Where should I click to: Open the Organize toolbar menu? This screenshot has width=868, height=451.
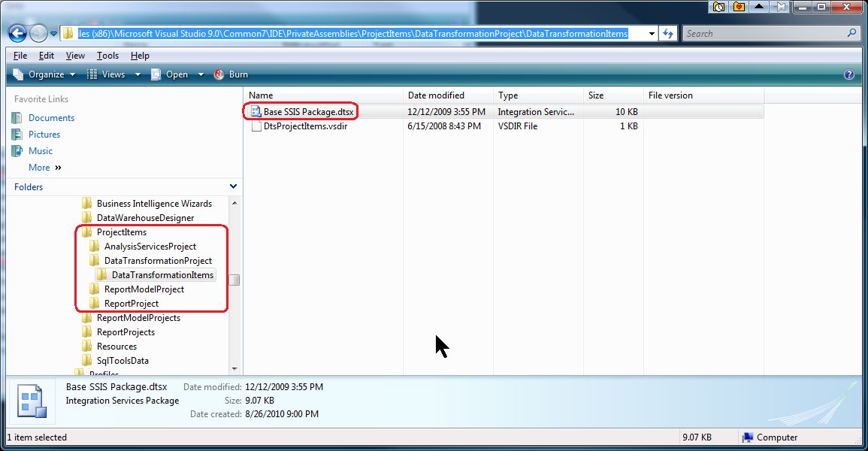click(x=44, y=74)
